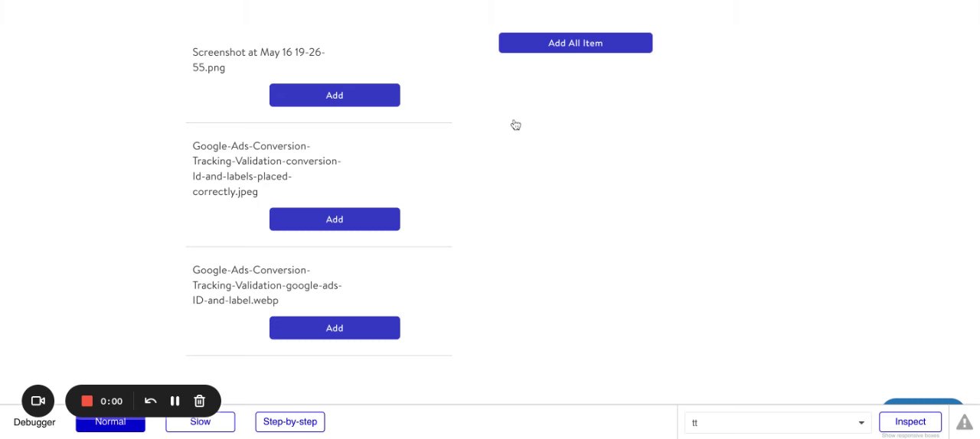Viewport: 980px width, 439px height.
Task: Stop the recording with red square
Action: coord(87,401)
